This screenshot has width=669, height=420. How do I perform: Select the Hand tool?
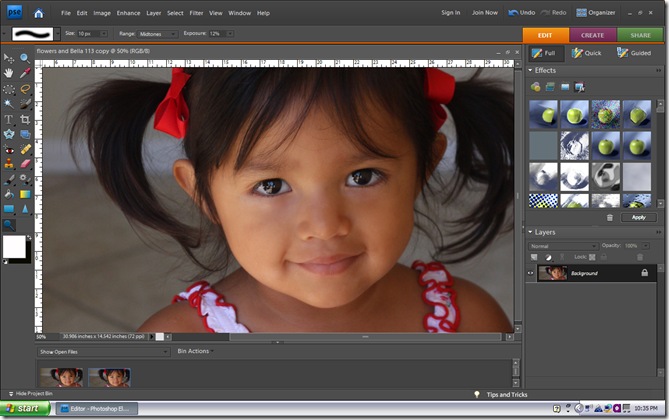click(x=9, y=73)
